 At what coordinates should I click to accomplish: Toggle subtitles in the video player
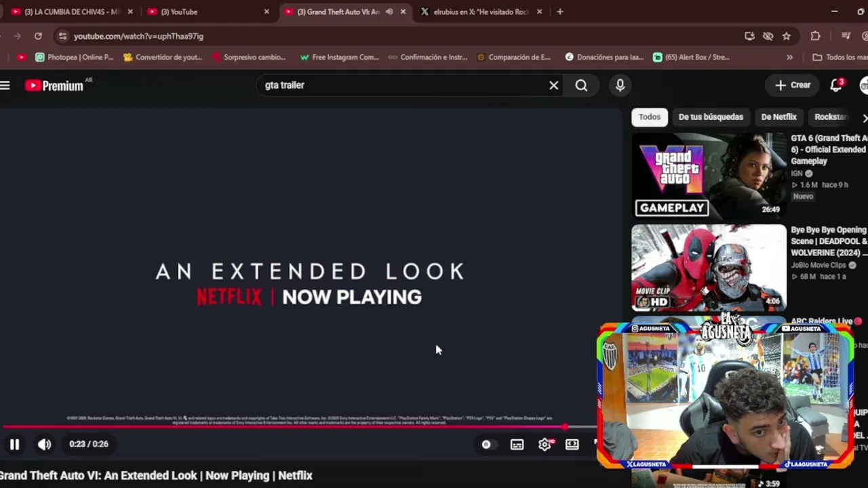[x=517, y=445]
